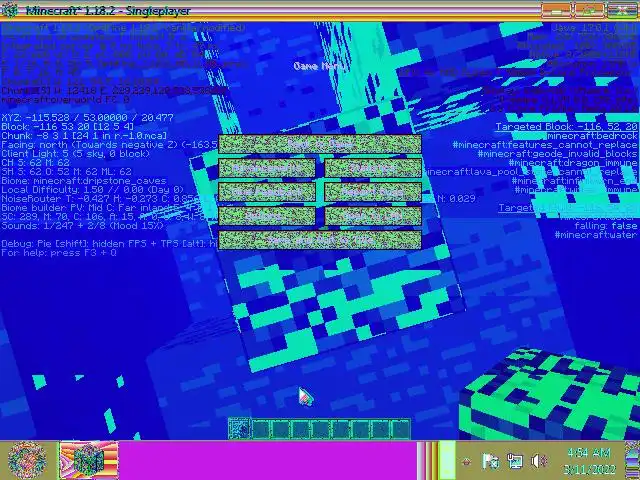This screenshot has width=640, height=480.
Task: Click the 'Debug: Pie [shift]' line
Action: point(109,244)
